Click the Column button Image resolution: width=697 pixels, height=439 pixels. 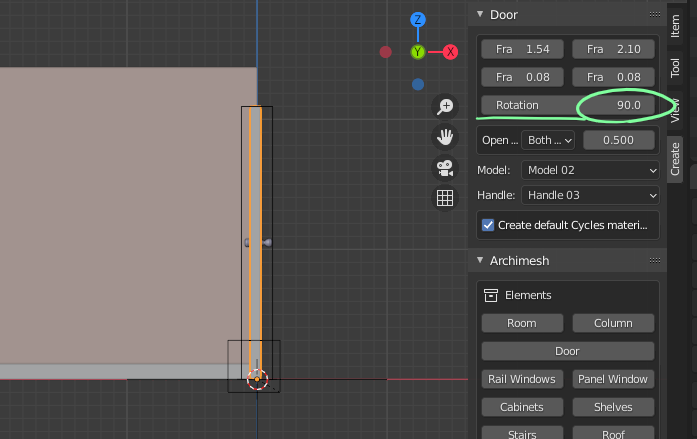click(x=613, y=323)
